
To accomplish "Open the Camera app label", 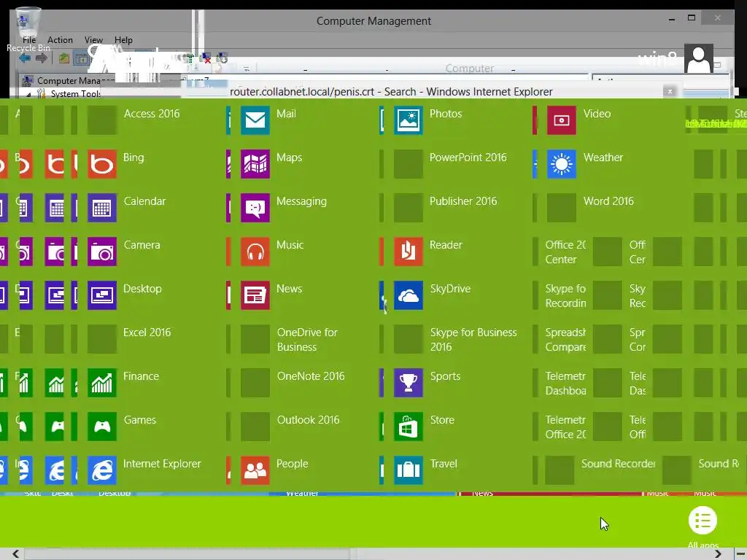I will (x=142, y=245).
